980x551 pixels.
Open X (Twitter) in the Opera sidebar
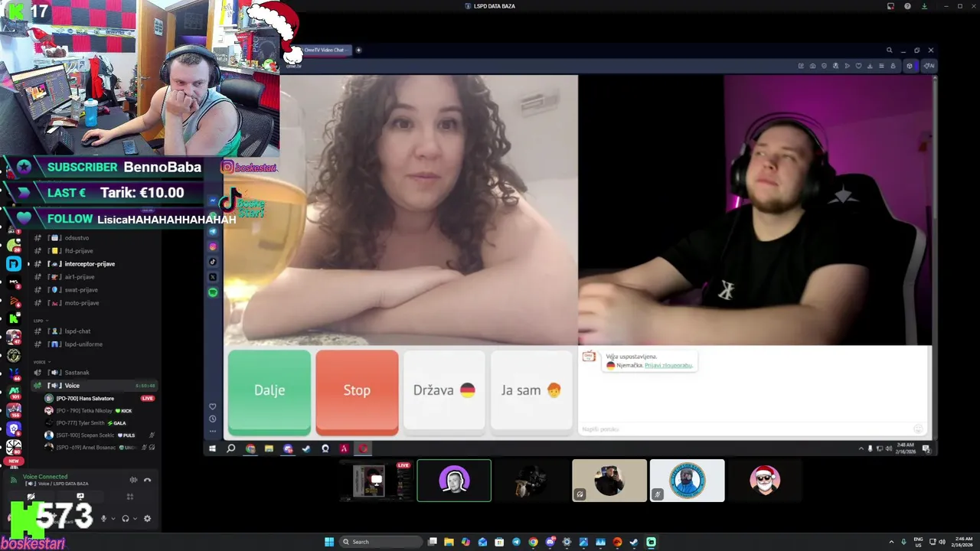213,277
